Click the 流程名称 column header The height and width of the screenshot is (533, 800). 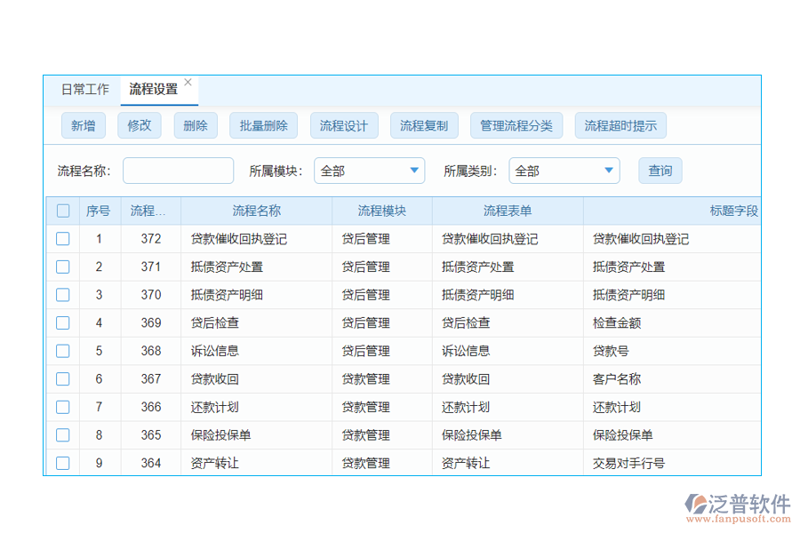coord(257,211)
